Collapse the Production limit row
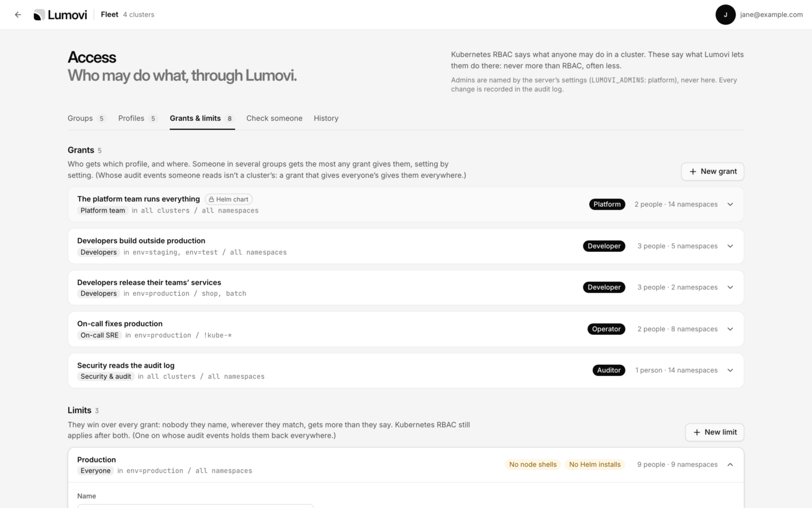 tap(405, 465)
